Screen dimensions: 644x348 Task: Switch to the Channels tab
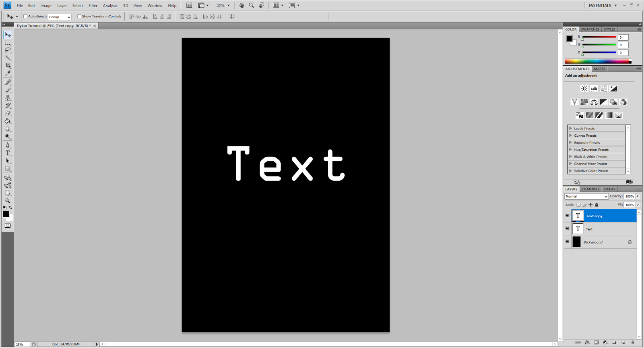[590, 189]
